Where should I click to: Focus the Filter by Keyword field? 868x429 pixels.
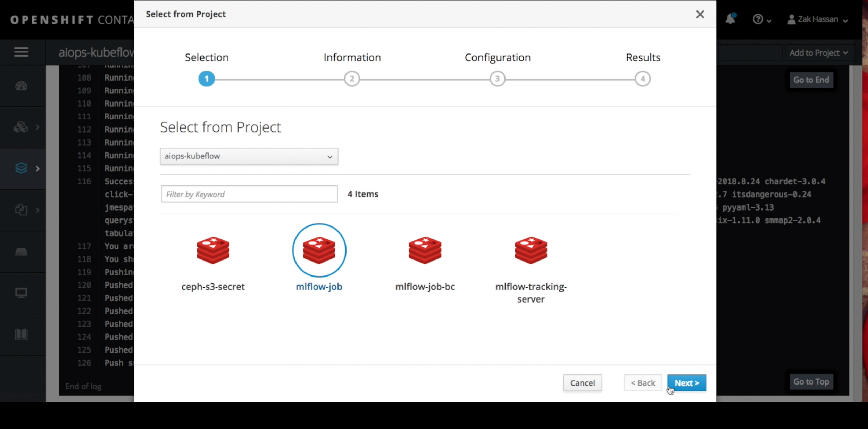249,194
